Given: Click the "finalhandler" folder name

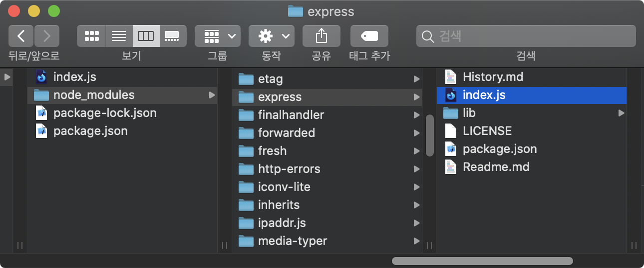Looking at the screenshot, I should [291, 115].
